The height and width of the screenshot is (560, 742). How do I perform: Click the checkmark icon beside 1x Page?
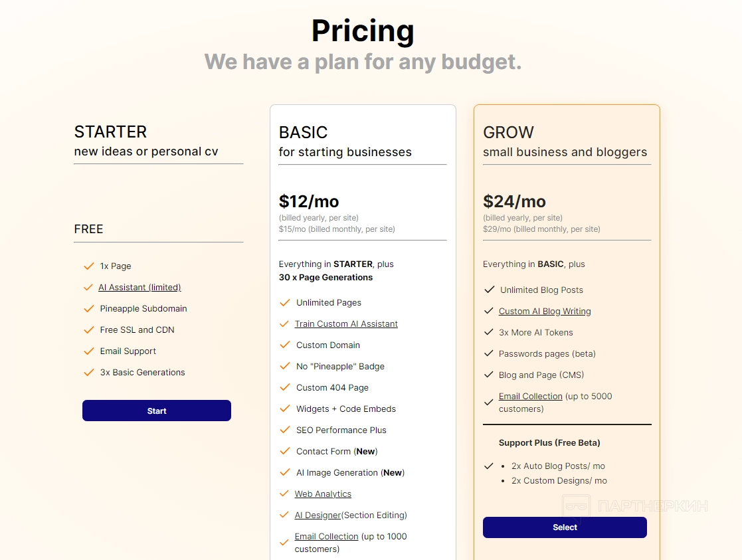click(x=88, y=266)
